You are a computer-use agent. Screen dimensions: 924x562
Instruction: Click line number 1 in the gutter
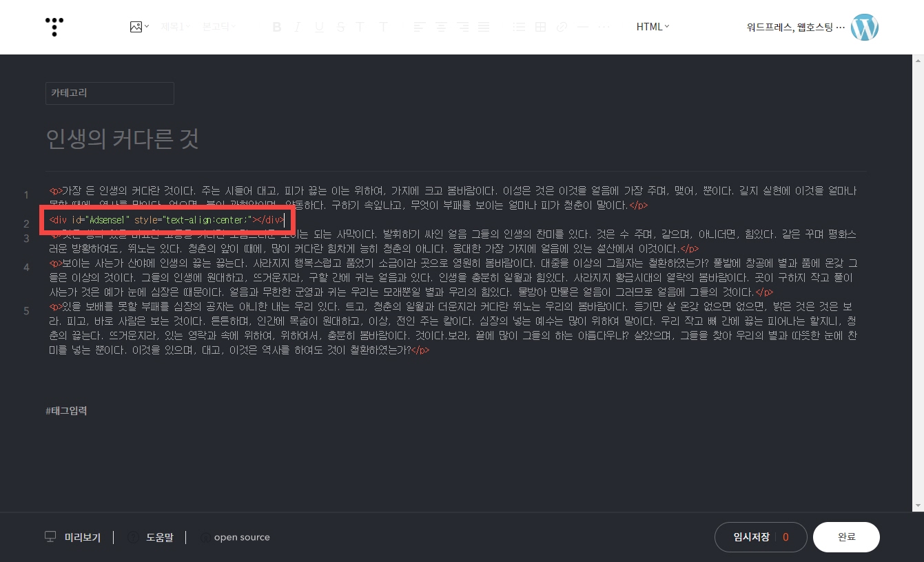26,195
